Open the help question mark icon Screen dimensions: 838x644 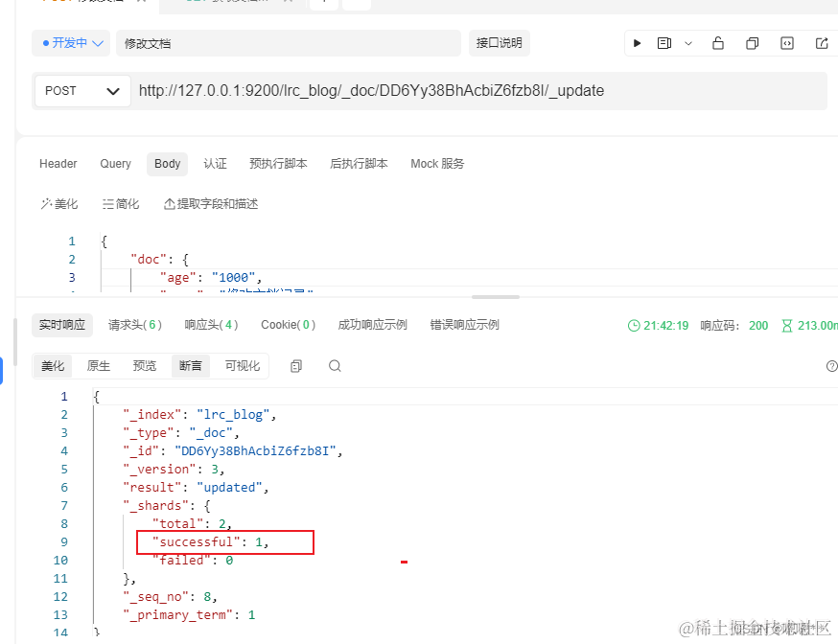click(x=831, y=364)
